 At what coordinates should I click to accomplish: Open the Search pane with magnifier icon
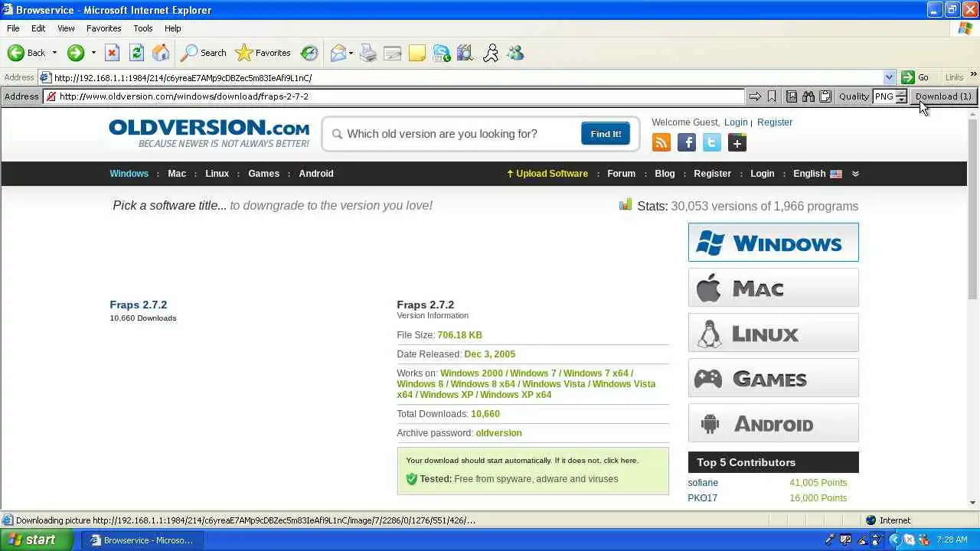pyautogui.click(x=203, y=53)
